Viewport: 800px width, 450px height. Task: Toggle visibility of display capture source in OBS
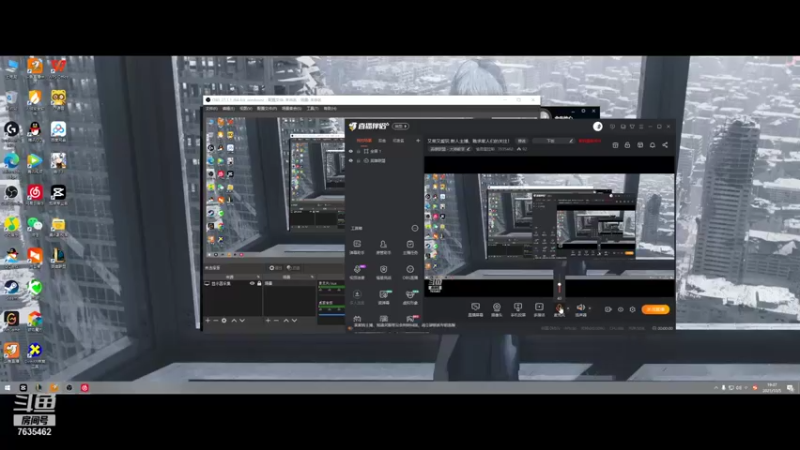point(252,283)
